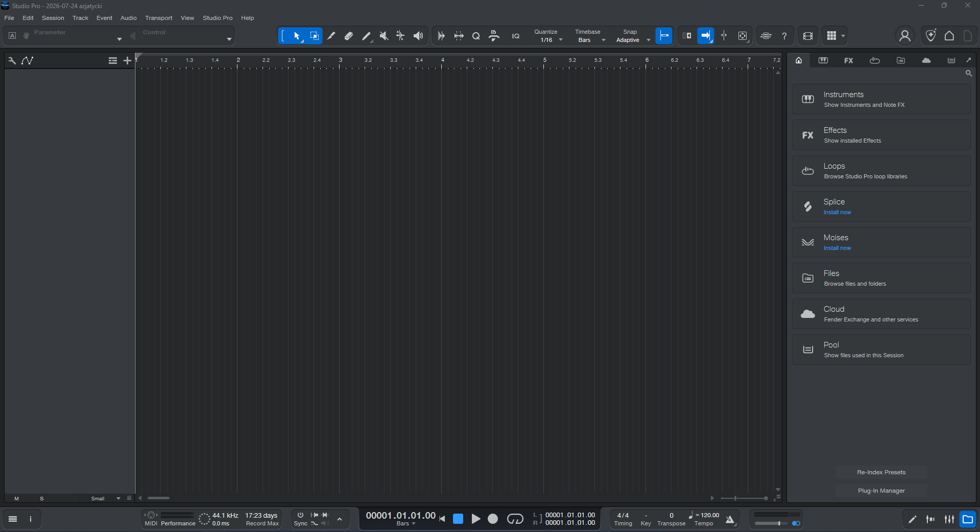The image size is (980, 532).
Task: Click the browser search magnifier
Action: pos(968,74)
